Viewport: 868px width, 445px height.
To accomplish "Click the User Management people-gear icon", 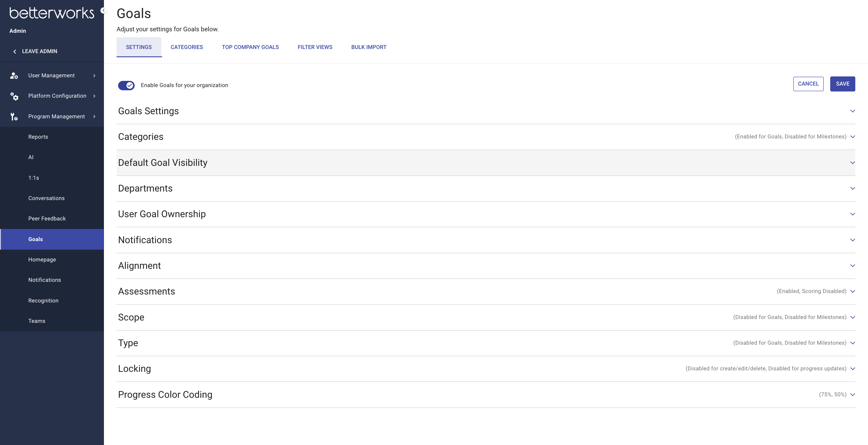I will (x=14, y=76).
